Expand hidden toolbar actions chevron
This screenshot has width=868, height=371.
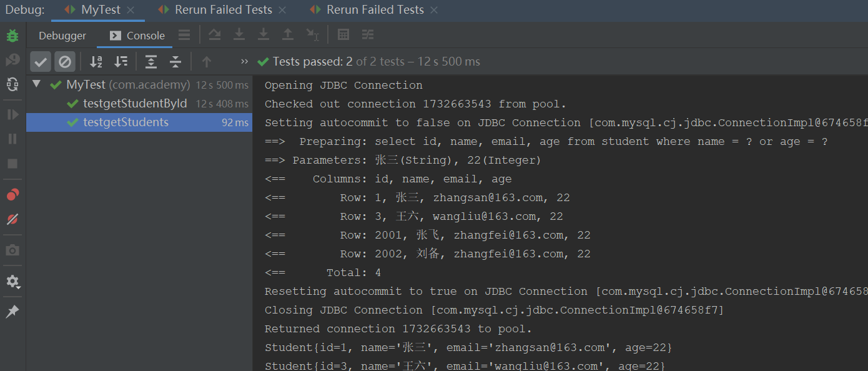(244, 61)
